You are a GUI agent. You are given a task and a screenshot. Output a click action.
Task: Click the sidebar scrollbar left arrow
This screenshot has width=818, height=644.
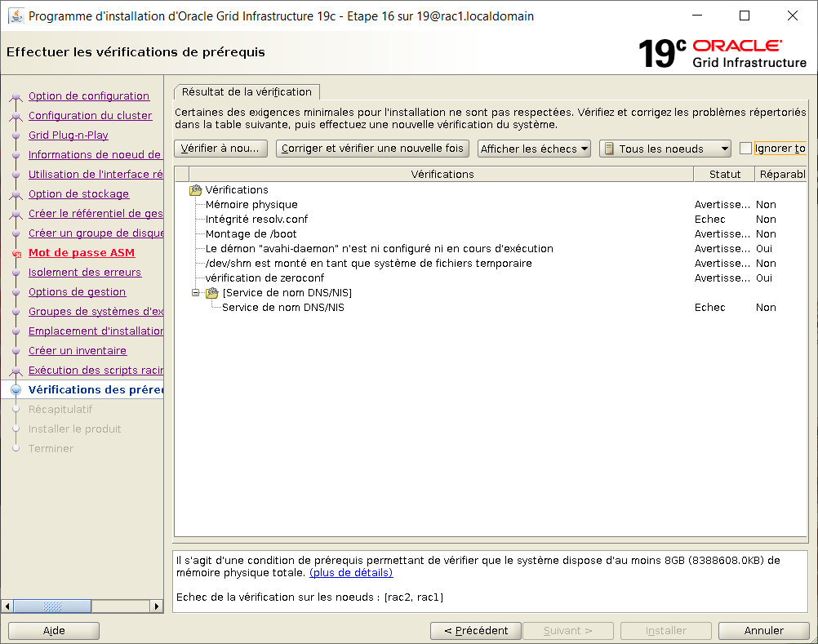point(7,606)
